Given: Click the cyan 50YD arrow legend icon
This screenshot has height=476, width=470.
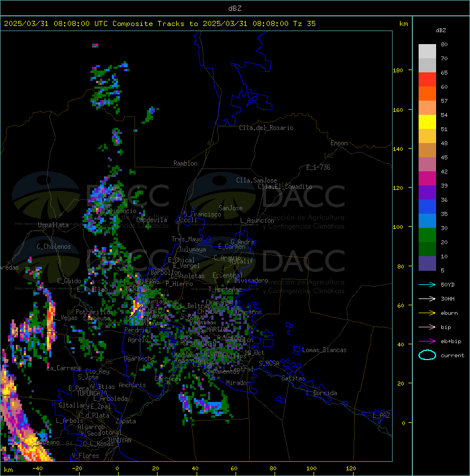Looking at the screenshot, I should pos(427,284).
